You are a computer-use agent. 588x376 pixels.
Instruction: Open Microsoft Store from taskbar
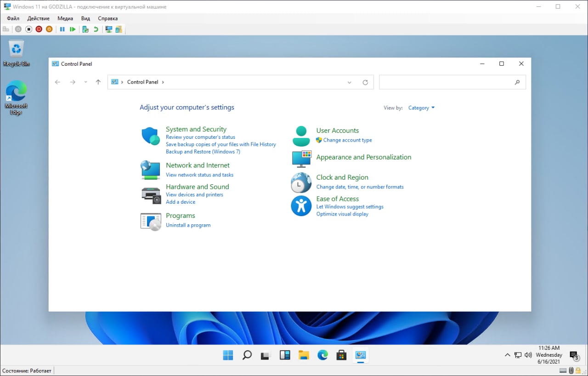(341, 355)
